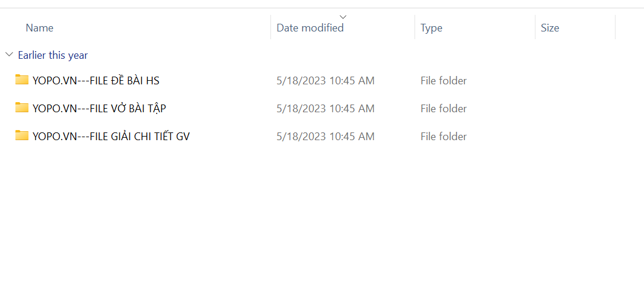This screenshot has height=307, width=644.
Task: Sort by the Date modified column header
Action: (310, 28)
